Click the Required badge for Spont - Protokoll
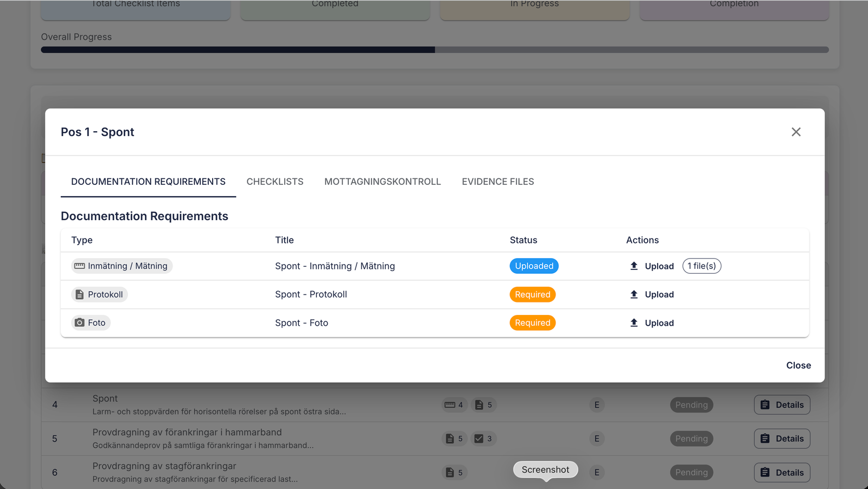868x489 pixels. click(x=532, y=294)
